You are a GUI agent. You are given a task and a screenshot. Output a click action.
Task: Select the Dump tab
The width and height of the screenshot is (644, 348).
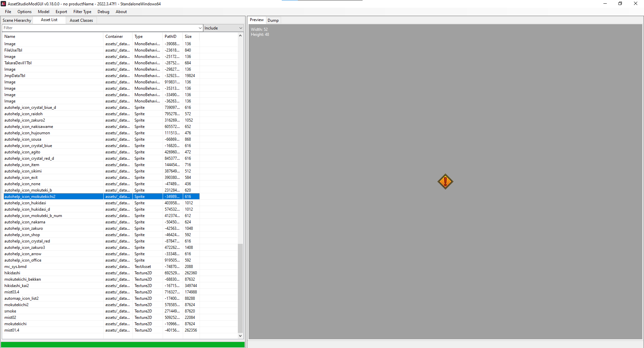[273, 20]
